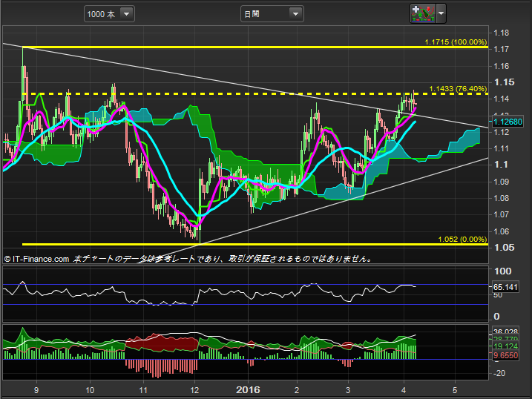The height and width of the screenshot is (399, 532).
Task: Click the IT-Finance.com copyright text
Action: (x=36, y=259)
